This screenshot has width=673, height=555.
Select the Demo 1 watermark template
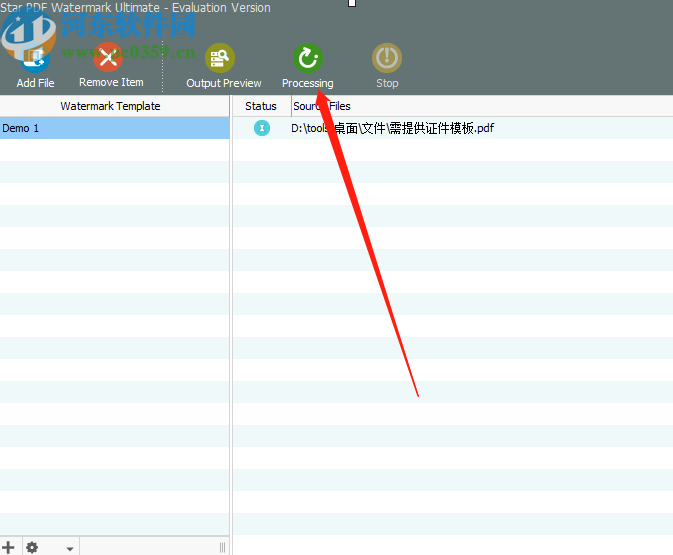click(x=115, y=128)
